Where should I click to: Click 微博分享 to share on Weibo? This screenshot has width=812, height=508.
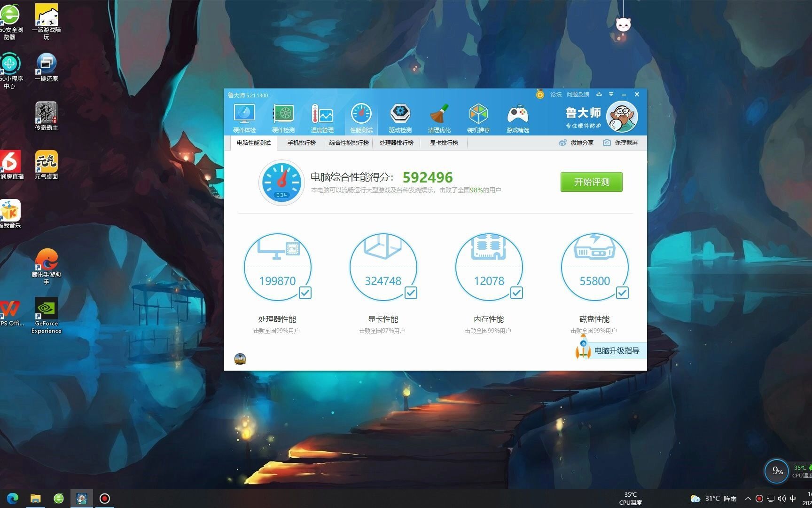click(576, 143)
